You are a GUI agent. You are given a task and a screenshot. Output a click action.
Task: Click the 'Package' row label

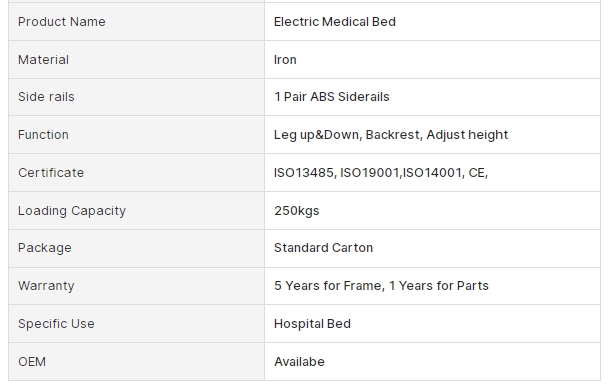tap(45, 248)
